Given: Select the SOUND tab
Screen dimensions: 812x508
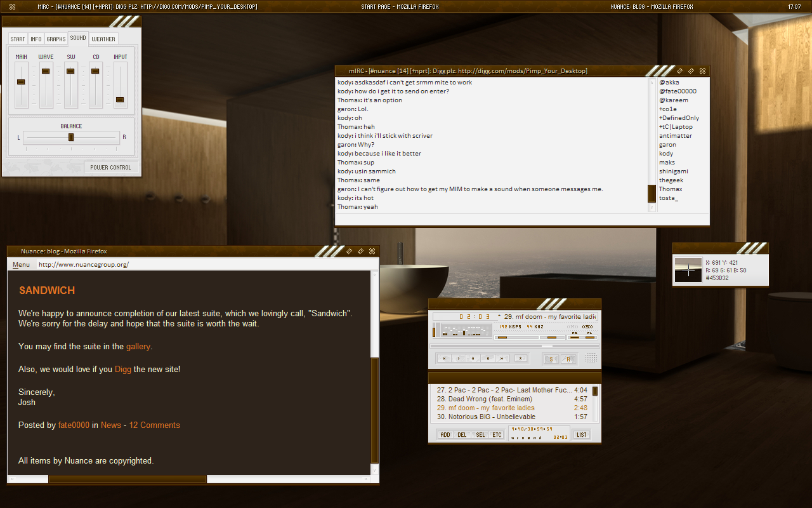Looking at the screenshot, I should click(x=78, y=38).
